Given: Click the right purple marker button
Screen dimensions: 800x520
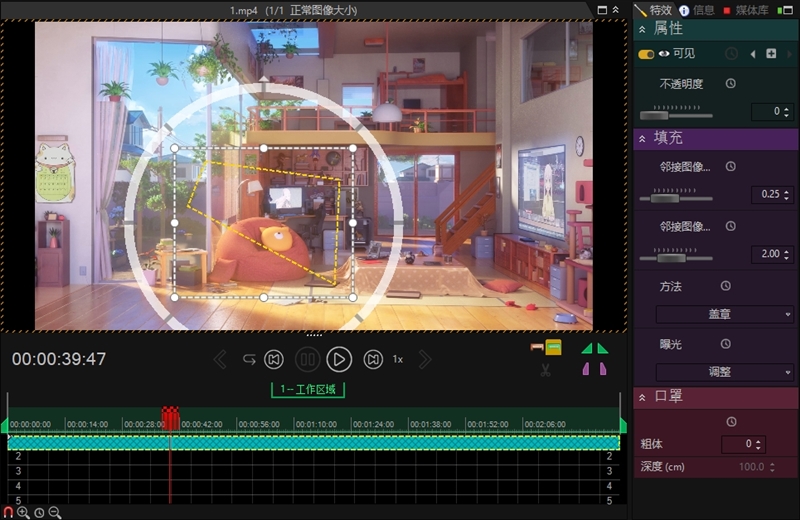Looking at the screenshot, I should 603,369.
